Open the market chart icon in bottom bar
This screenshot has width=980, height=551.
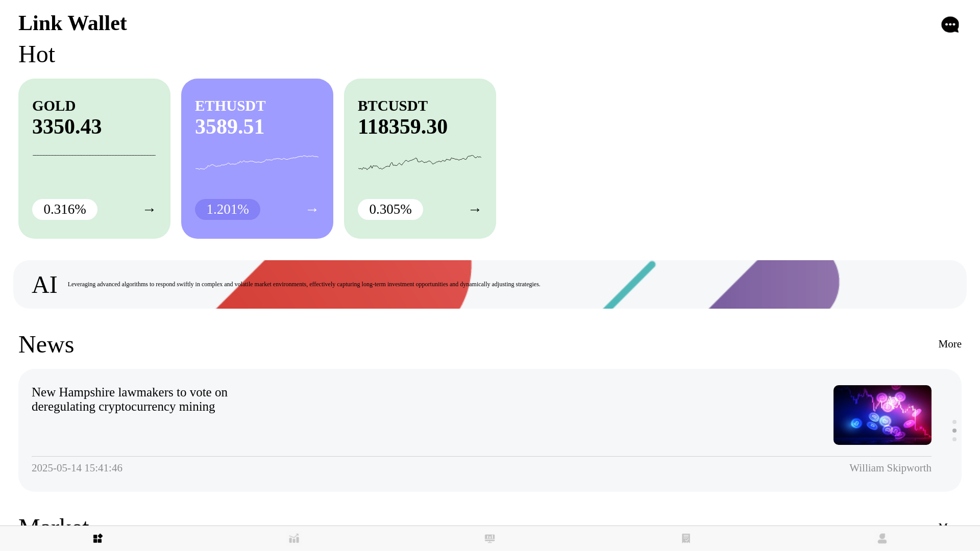click(x=294, y=538)
